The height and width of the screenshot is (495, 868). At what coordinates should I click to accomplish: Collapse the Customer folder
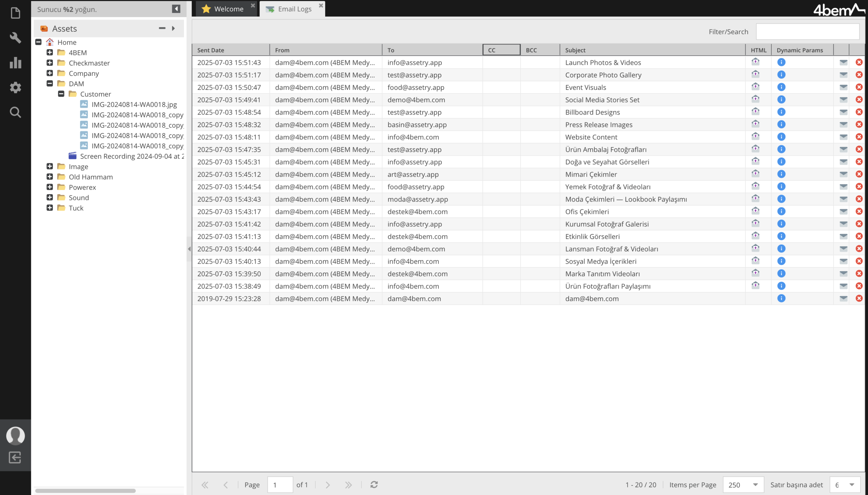coord(61,94)
